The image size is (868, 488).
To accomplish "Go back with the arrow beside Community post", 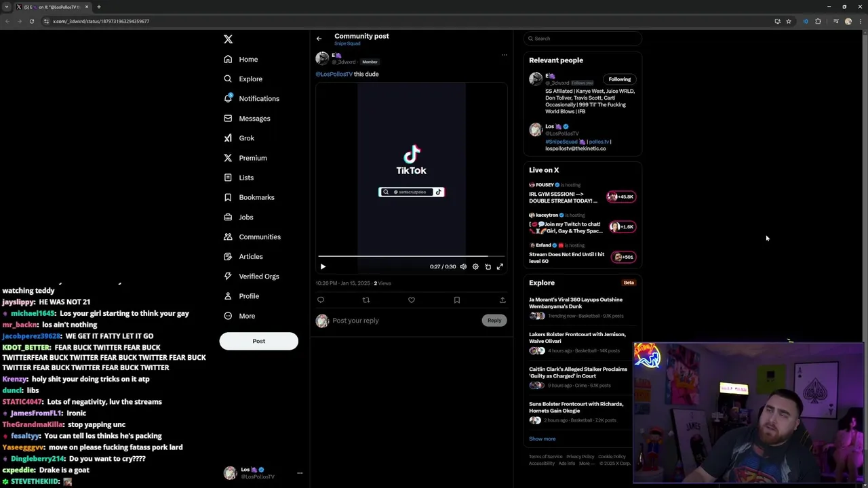I will point(319,39).
